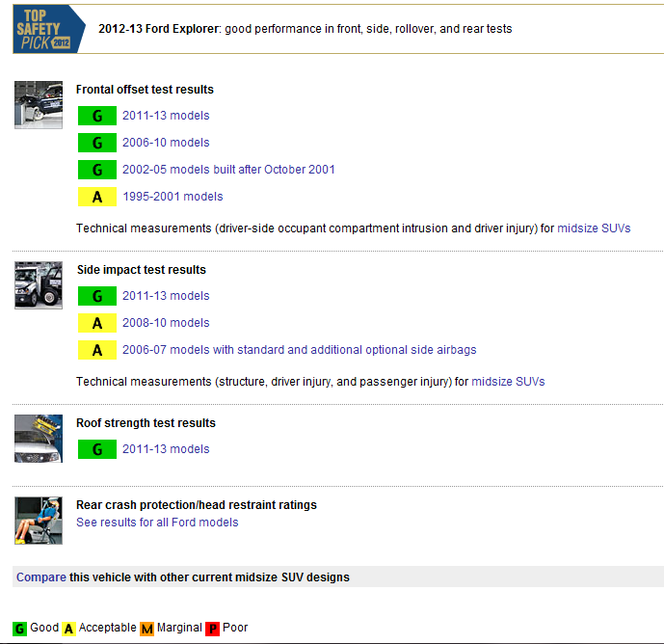Viewport: 664px width, 644px height.
Task: Click the Good badge for frontal 2006-10 models
Action: point(97,143)
